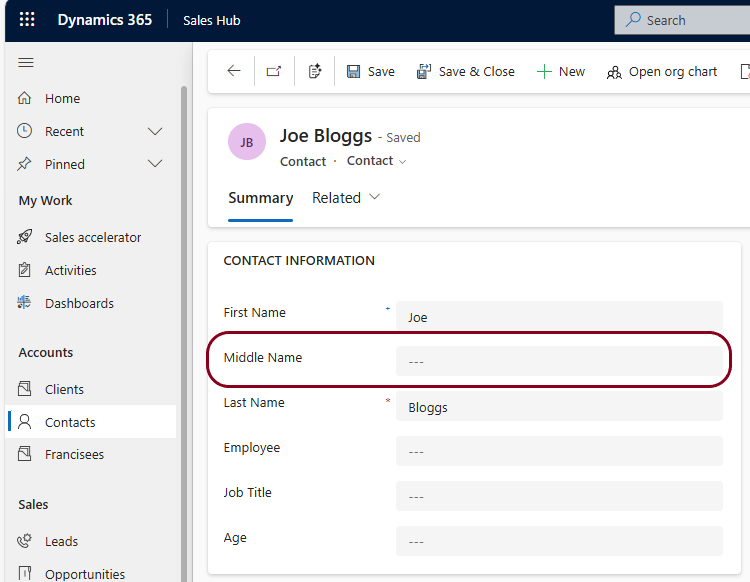Screen dimensions: 750x582
Task: Click Save & Close button label
Action: (477, 72)
